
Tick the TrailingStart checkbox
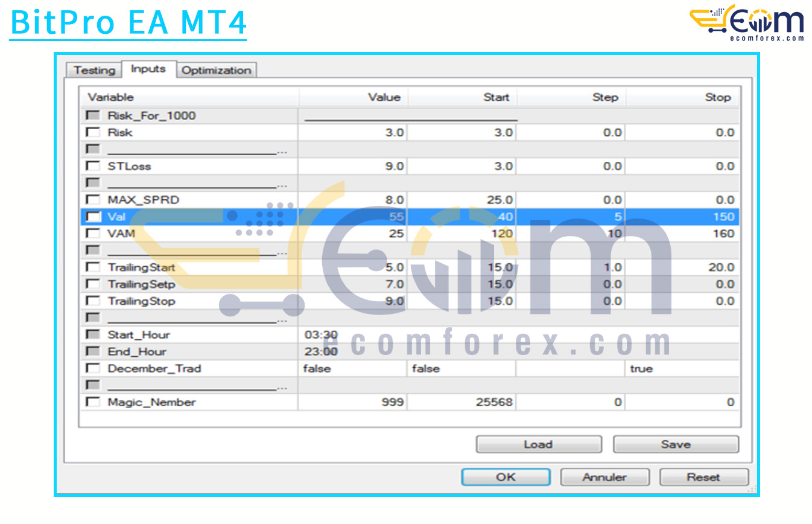(93, 267)
